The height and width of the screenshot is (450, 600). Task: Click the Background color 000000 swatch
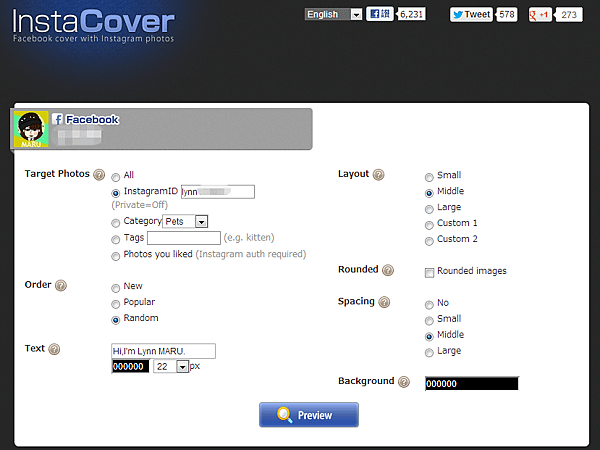tap(472, 384)
